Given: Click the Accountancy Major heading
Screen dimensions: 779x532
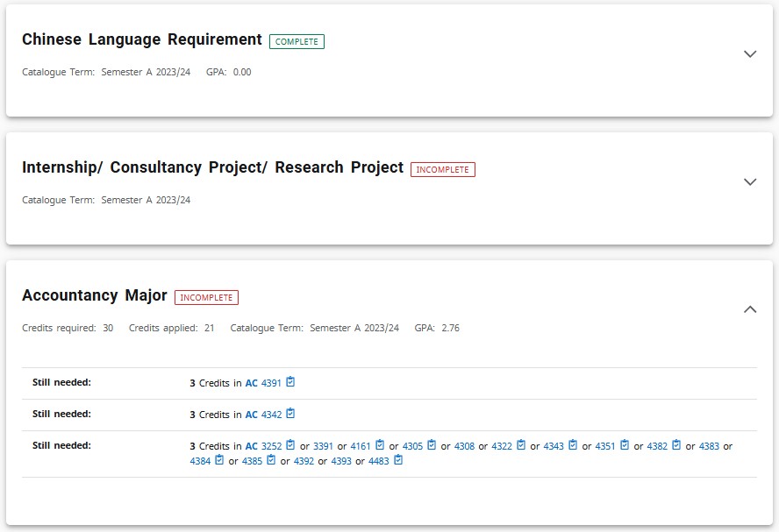Looking at the screenshot, I should (x=95, y=295).
